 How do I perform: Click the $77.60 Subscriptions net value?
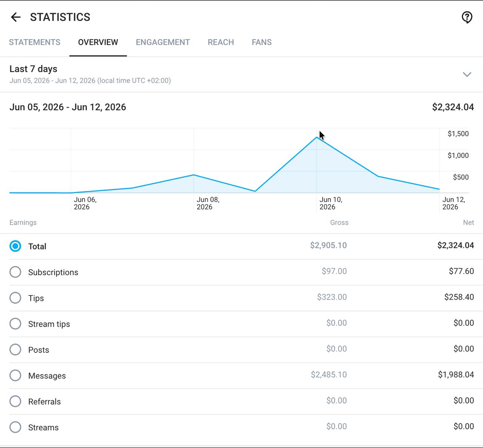click(461, 271)
